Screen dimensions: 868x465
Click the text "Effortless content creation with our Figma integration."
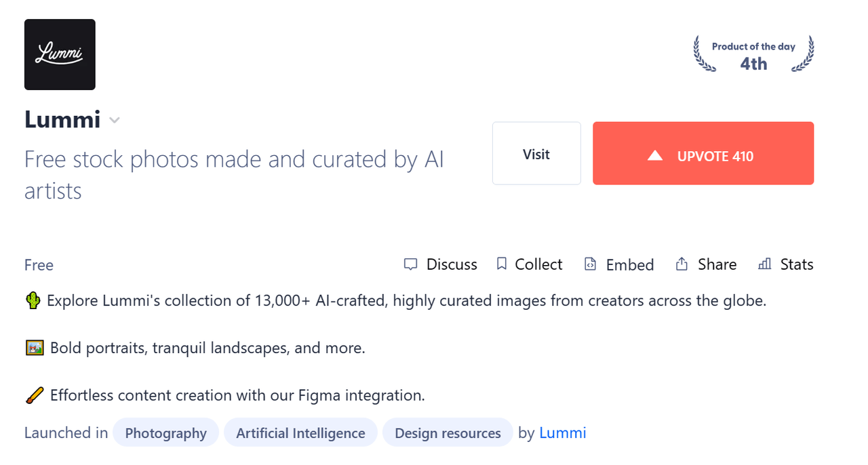[x=237, y=395]
